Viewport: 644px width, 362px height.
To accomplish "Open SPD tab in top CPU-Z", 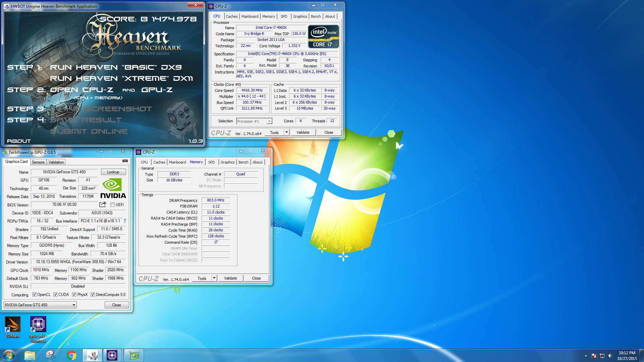I will pos(284,16).
